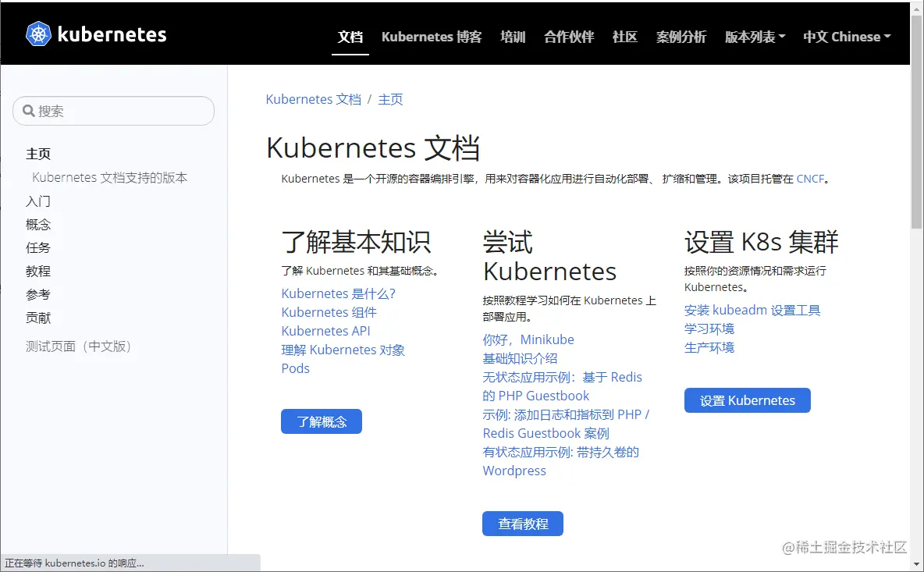924x572 pixels.
Task: Open the 学习环境 link
Action: pos(709,329)
